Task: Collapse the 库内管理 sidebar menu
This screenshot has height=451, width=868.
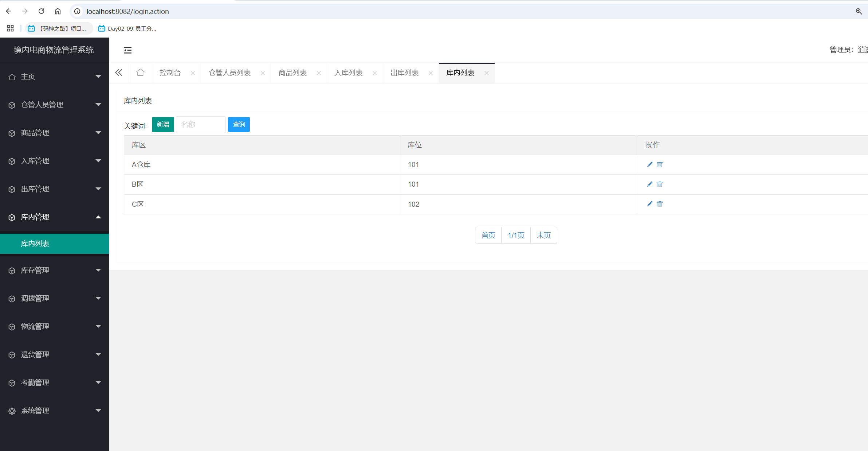Action: (x=55, y=217)
